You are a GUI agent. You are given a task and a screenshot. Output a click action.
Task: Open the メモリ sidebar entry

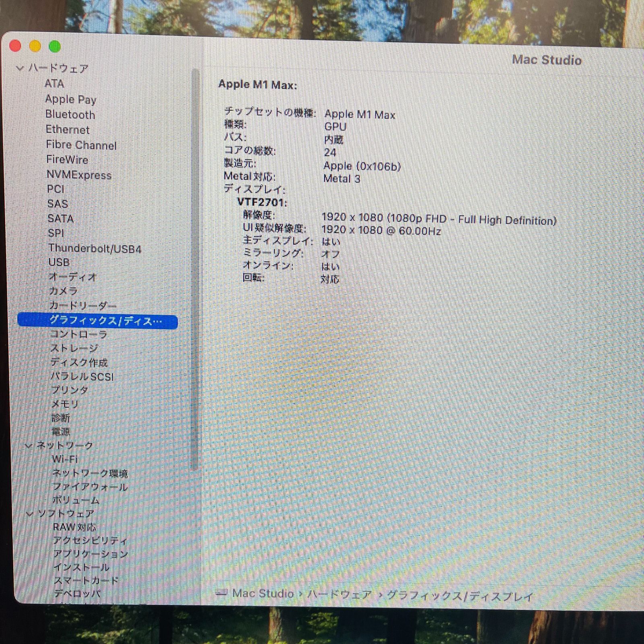tap(65, 404)
